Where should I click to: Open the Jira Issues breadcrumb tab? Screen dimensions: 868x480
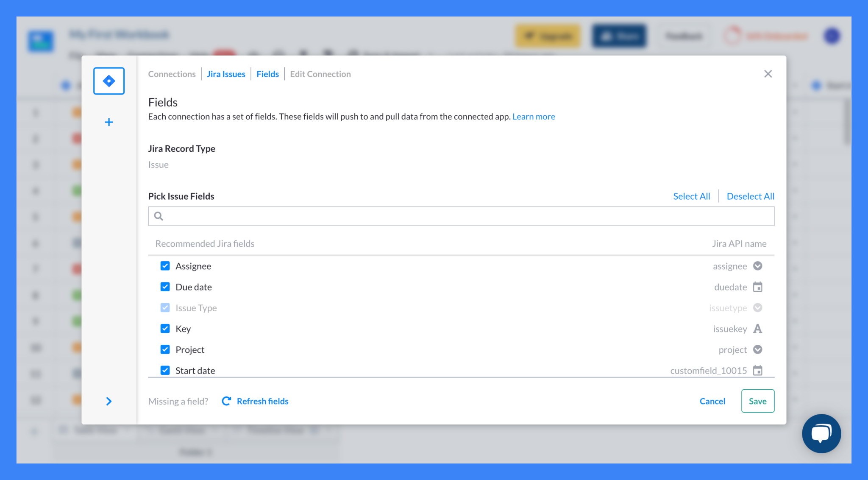pos(226,74)
